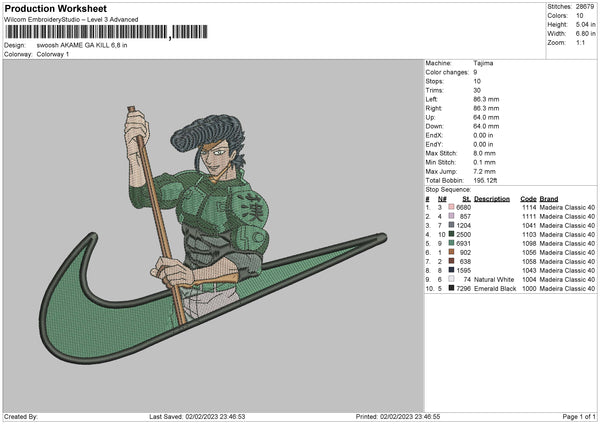Screen dimensions: 600x424
Task: Click stitch count '1595' in row 8
Action: [x=463, y=271]
